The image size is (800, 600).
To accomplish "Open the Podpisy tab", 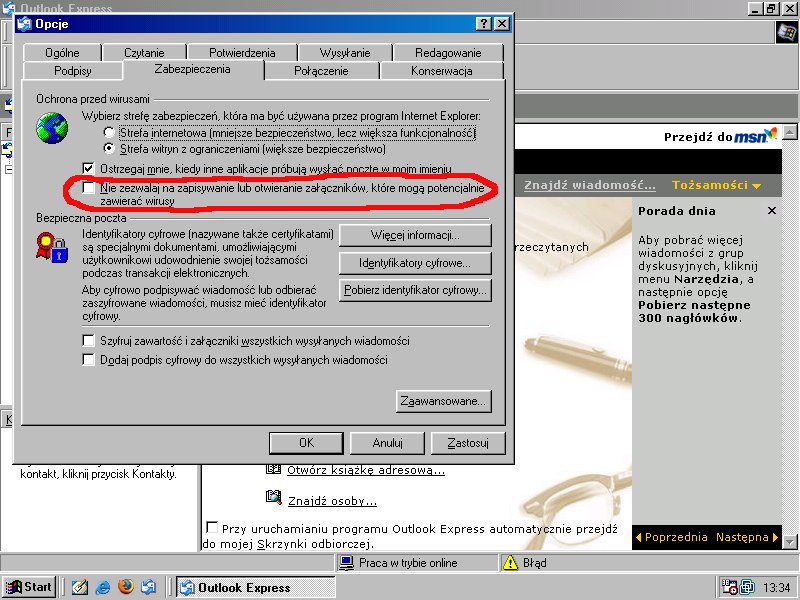I will click(72, 71).
